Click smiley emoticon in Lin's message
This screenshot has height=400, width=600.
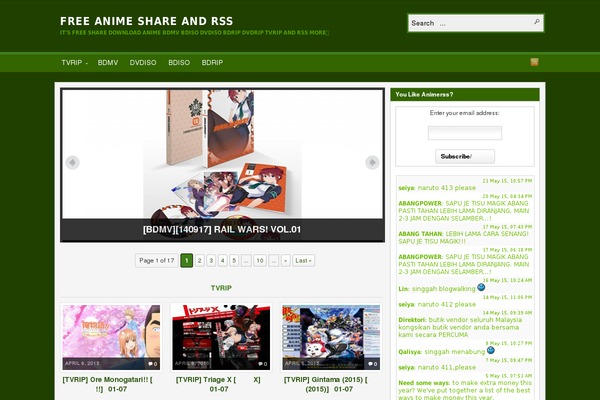pyautogui.click(x=481, y=287)
